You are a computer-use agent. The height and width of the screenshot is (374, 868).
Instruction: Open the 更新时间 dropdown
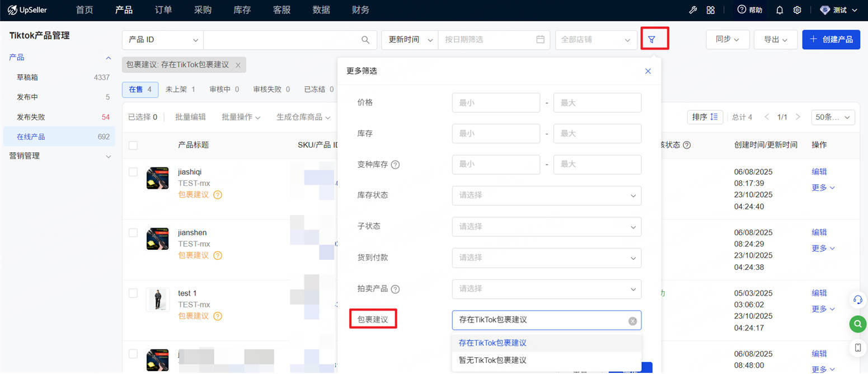pos(410,40)
